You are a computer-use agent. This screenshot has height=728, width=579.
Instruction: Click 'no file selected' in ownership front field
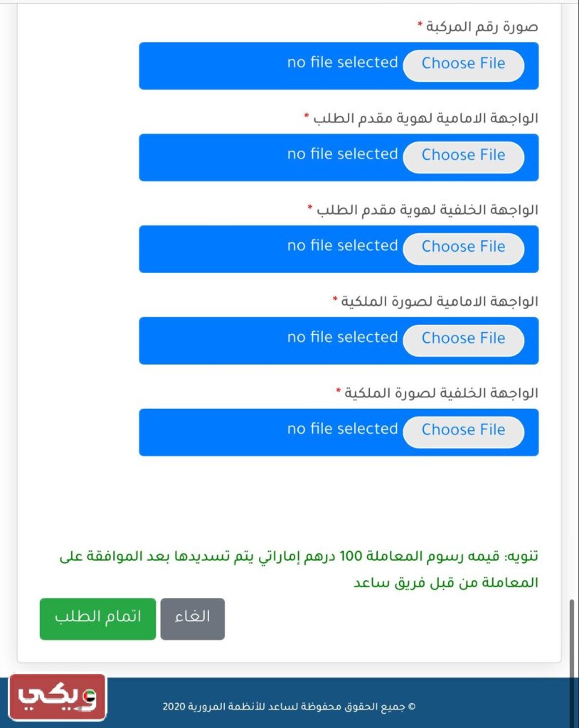pyautogui.click(x=342, y=338)
